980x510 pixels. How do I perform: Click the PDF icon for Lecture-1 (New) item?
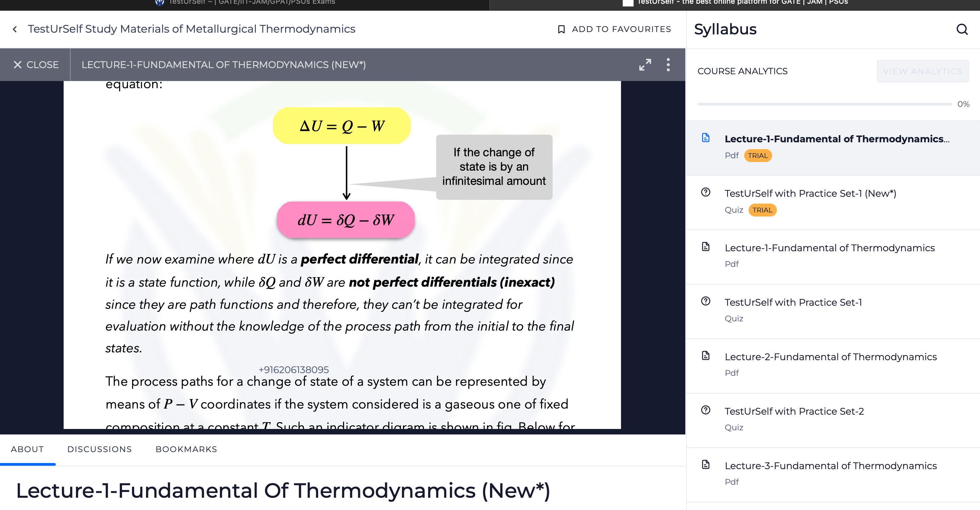(x=706, y=138)
